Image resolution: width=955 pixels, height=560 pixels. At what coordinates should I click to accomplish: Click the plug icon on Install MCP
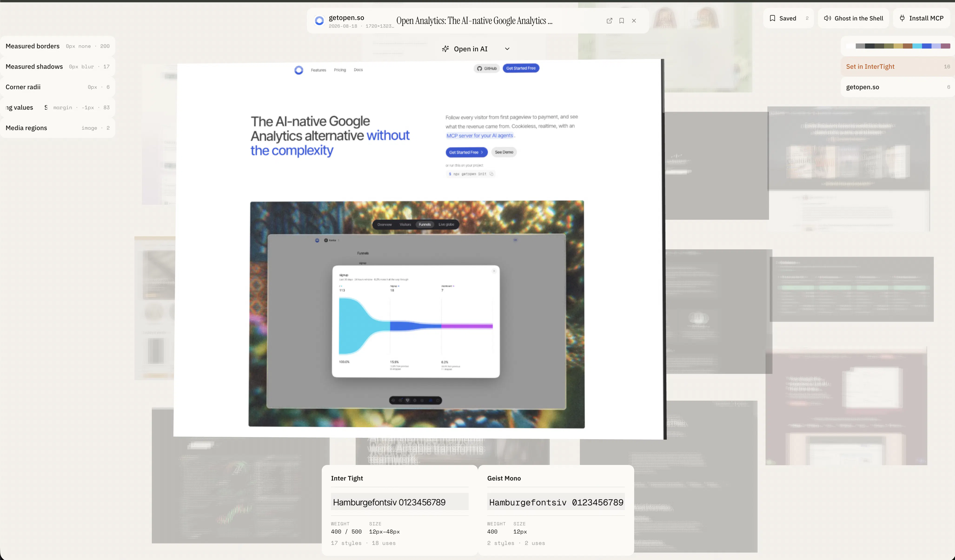coord(902,18)
